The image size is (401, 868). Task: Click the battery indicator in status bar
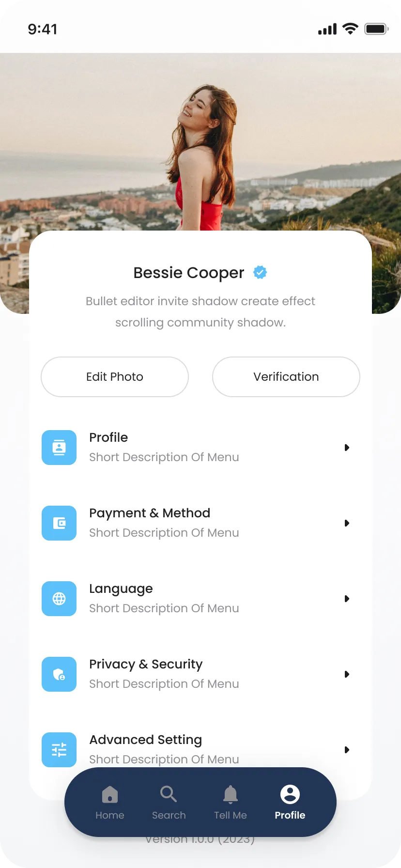(x=376, y=29)
